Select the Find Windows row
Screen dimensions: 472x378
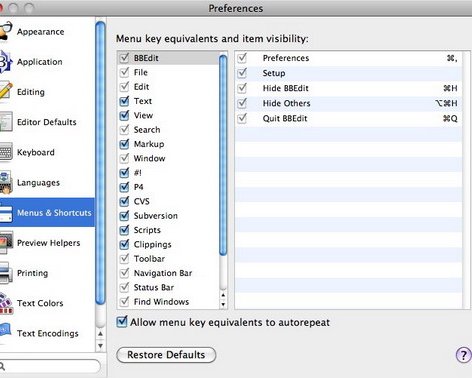point(168,301)
